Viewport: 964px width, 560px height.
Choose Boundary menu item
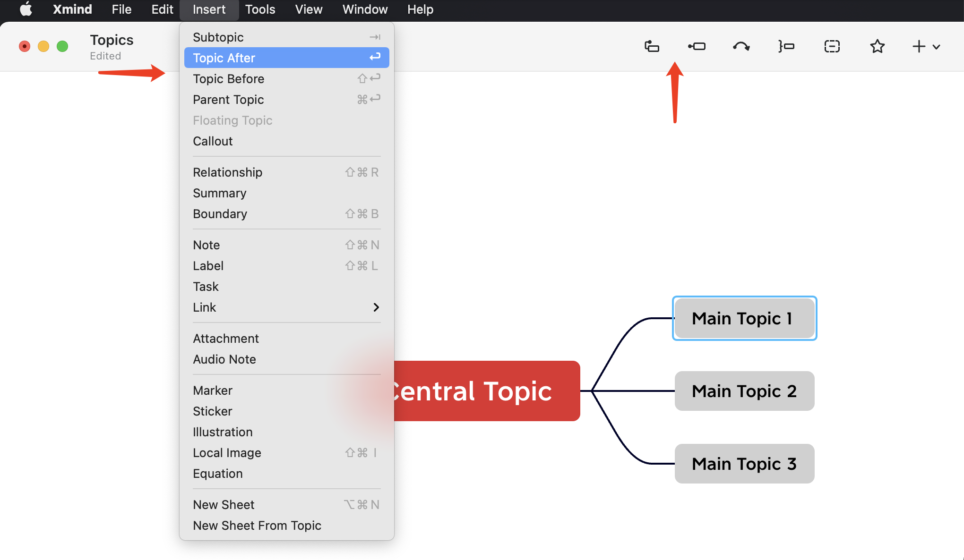[287, 213]
